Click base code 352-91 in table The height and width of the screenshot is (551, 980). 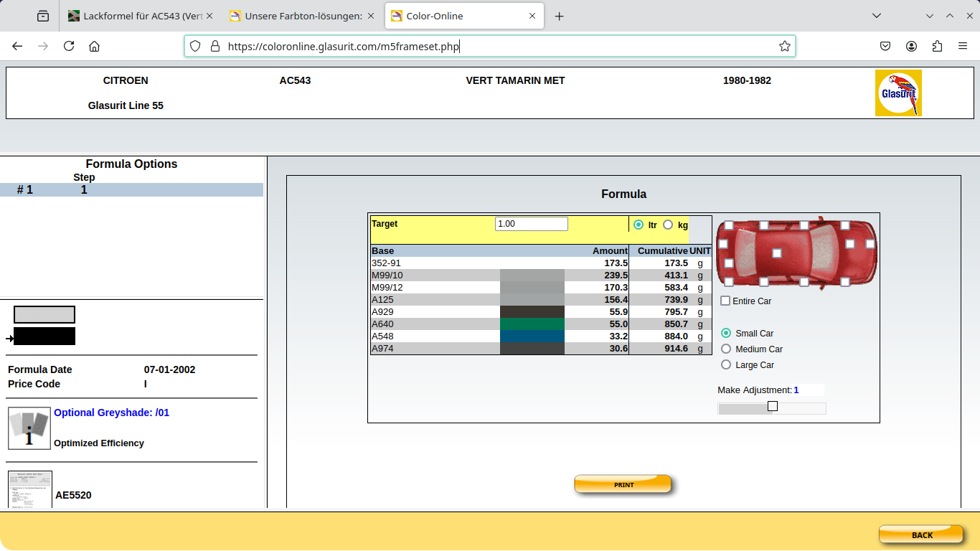(386, 263)
